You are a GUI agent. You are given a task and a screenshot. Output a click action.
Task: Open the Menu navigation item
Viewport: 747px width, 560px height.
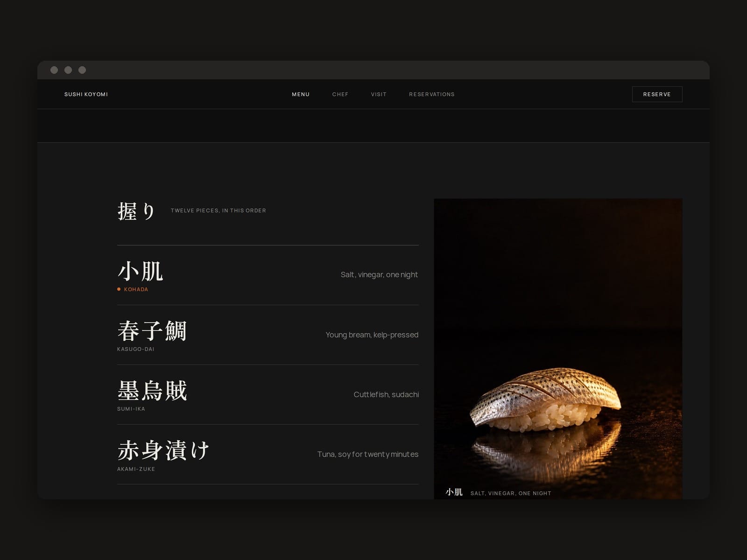pyautogui.click(x=301, y=94)
